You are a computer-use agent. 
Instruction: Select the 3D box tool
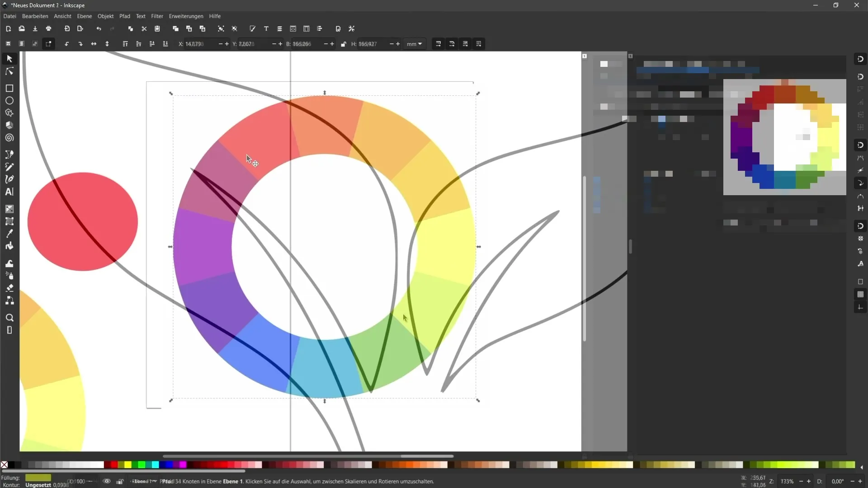pos(9,125)
